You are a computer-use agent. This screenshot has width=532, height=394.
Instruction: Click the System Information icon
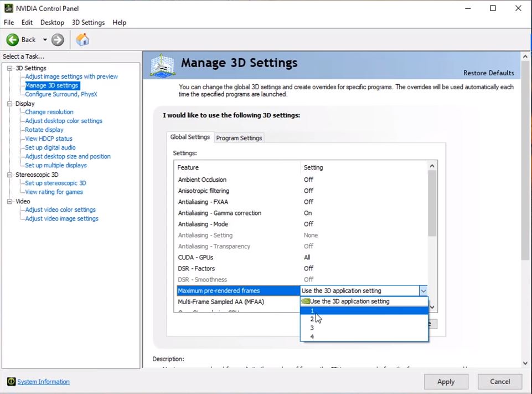[x=11, y=382]
